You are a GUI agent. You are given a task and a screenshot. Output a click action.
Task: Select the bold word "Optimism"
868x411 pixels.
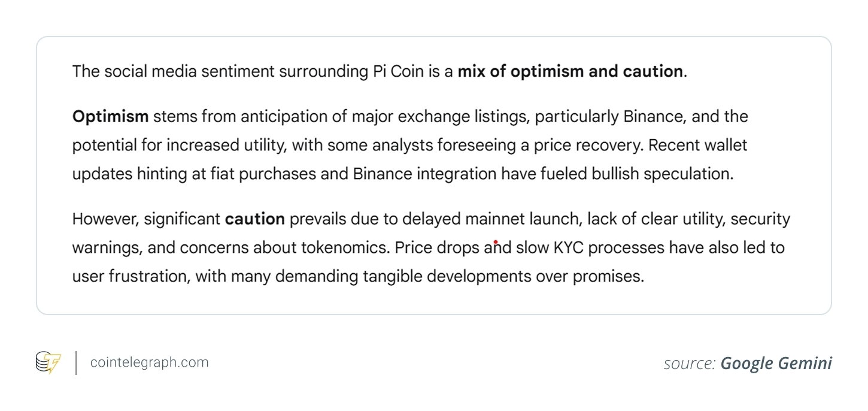[x=110, y=116]
